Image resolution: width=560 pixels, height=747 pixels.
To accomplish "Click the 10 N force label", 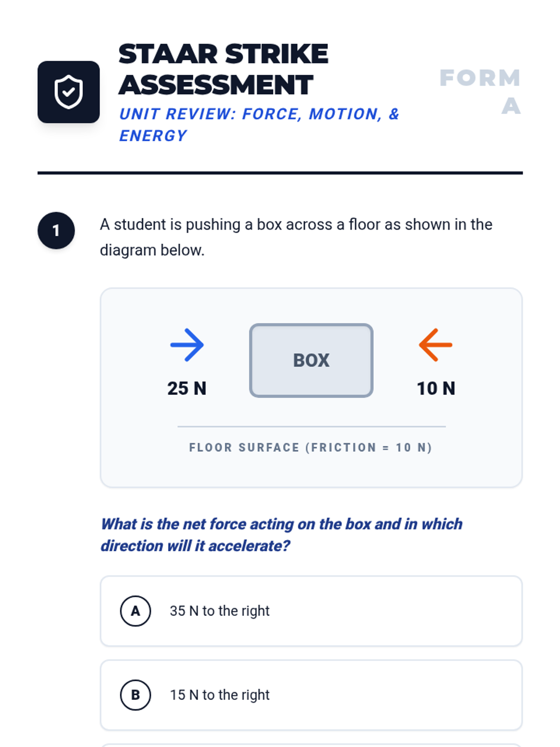I will point(436,388).
